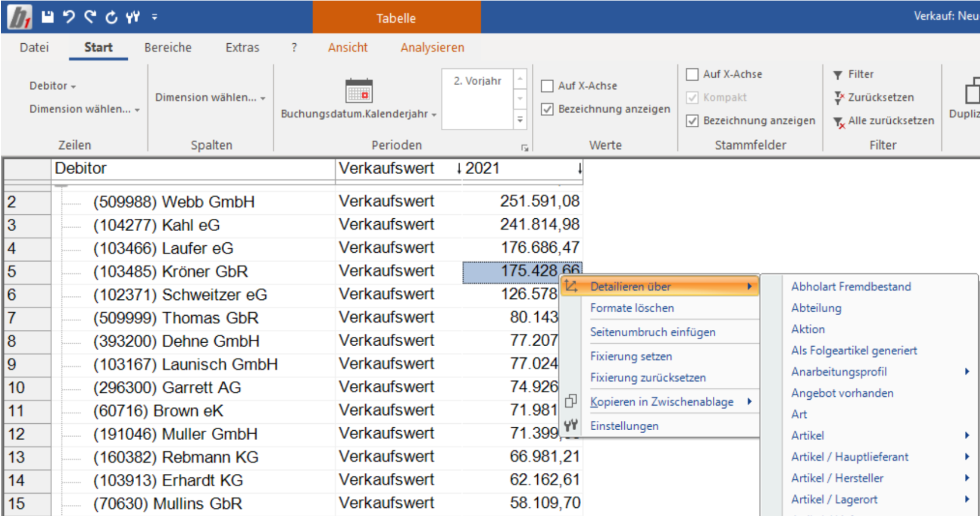Toggle Bezeichnung anzeigen in Werte group
The image size is (980, 516).
[547, 109]
